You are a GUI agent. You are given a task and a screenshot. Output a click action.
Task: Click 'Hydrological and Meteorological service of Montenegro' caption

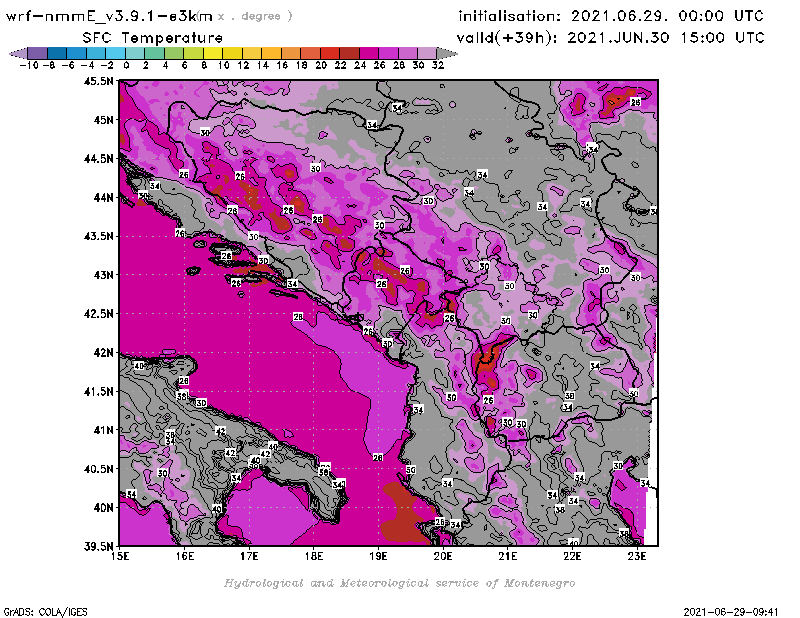pos(399,583)
